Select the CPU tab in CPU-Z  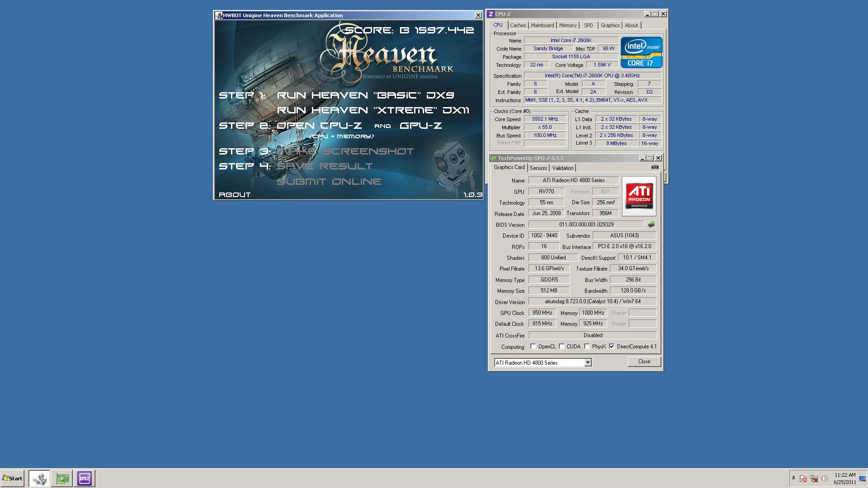[498, 25]
